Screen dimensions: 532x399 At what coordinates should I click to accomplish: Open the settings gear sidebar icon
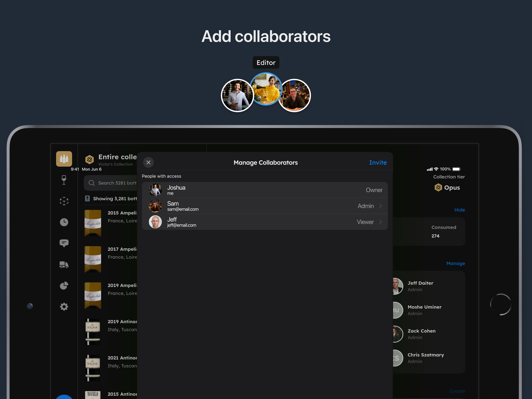[64, 307]
